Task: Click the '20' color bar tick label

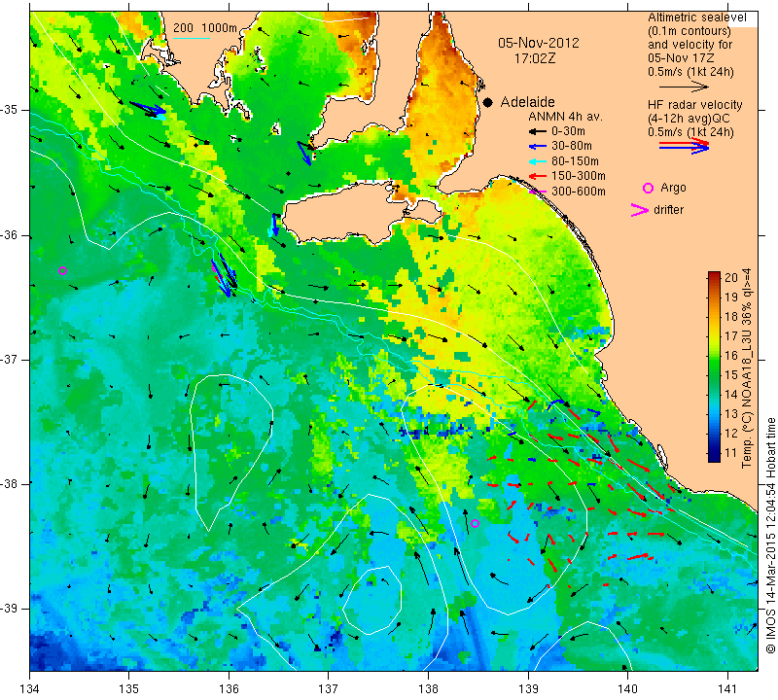Action: [731, 278]
